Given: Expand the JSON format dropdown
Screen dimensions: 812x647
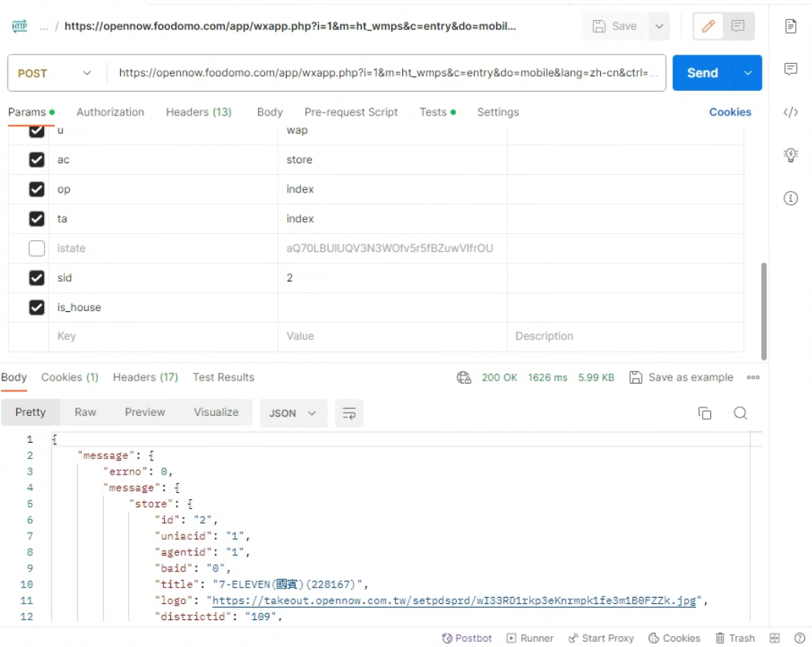Looking at the screenshot, I should pos(293,414).
